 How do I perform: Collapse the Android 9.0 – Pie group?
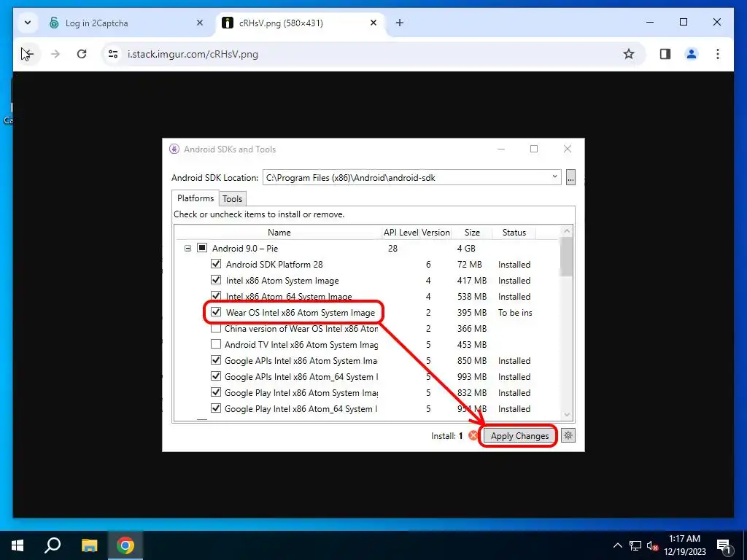click(x=187, y=248)
